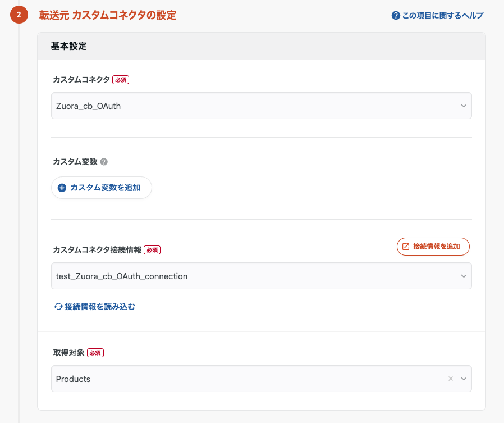This screenshot has height=423, width=504.
Task: Open the カスタムコネクタ接続情報 select box
Action: [262, 276]
